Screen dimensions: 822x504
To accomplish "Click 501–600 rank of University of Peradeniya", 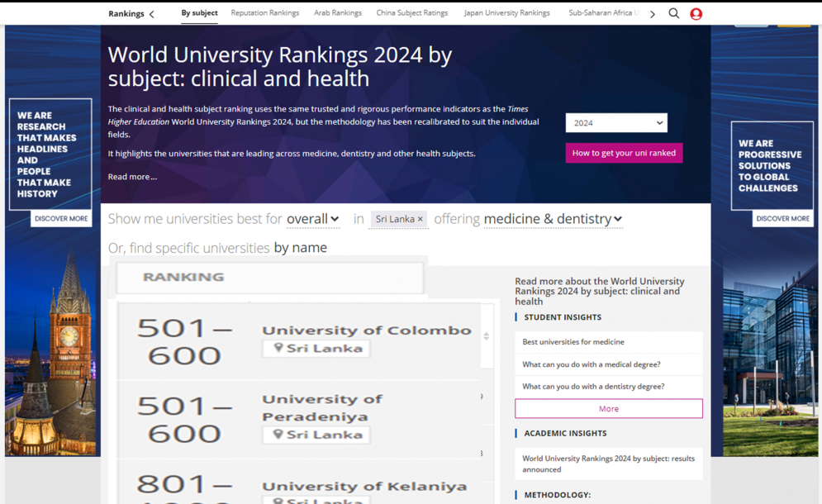I will tap(184, 420).
